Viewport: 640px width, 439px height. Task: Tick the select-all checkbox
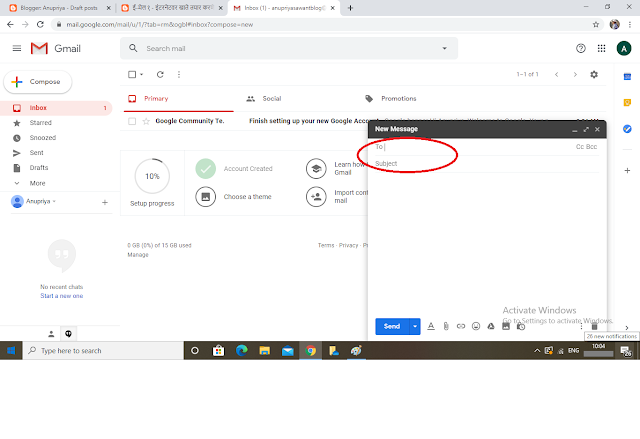(x=132, y=75)
